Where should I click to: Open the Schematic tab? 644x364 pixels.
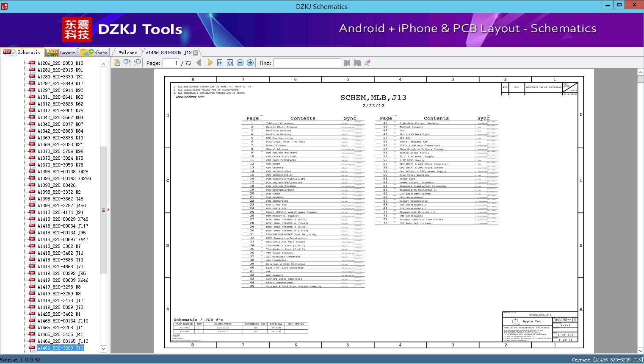(22, 52)
